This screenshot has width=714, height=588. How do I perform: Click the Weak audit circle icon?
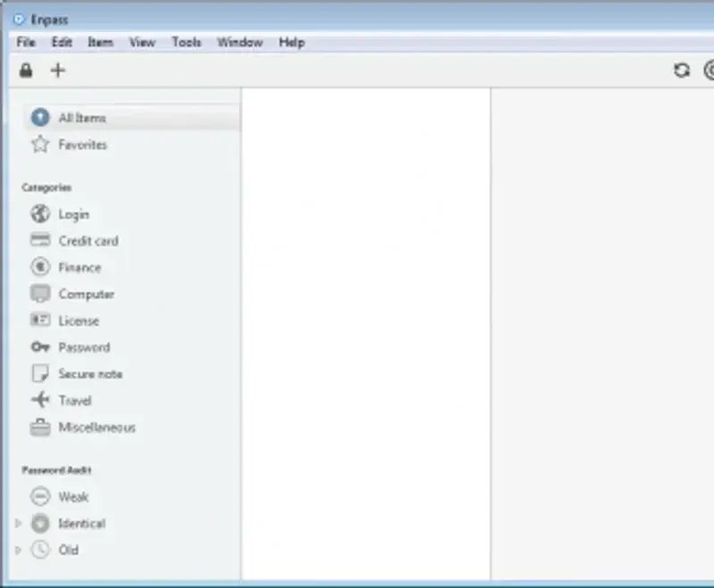(x=40, y=496)
